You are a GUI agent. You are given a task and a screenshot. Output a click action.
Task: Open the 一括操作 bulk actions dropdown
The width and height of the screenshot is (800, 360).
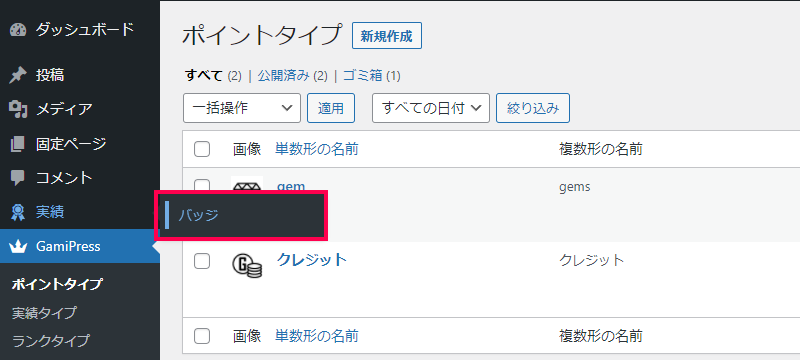click(x=242, y=108)
